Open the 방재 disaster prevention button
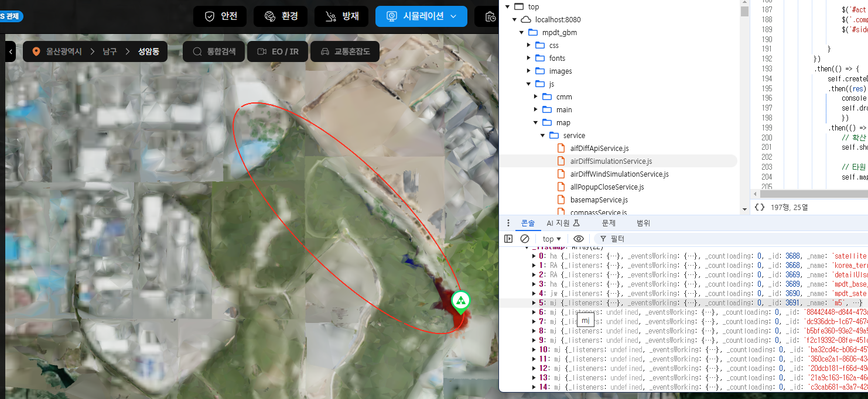The width and height of the screenshot is (868, 399). 341,16
